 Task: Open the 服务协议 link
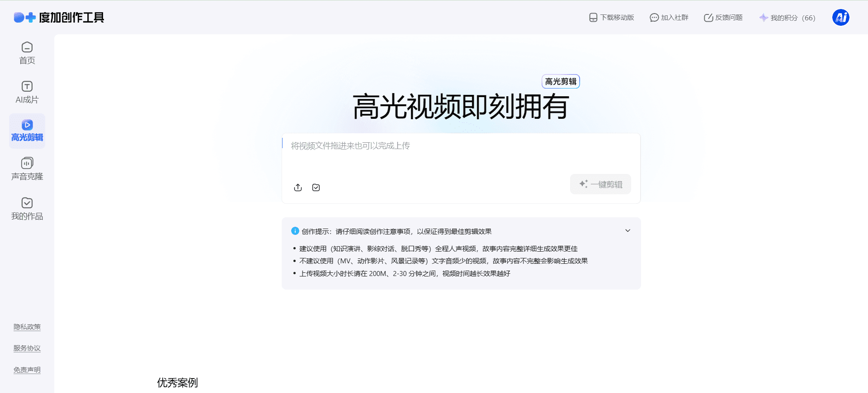[27, 348]
